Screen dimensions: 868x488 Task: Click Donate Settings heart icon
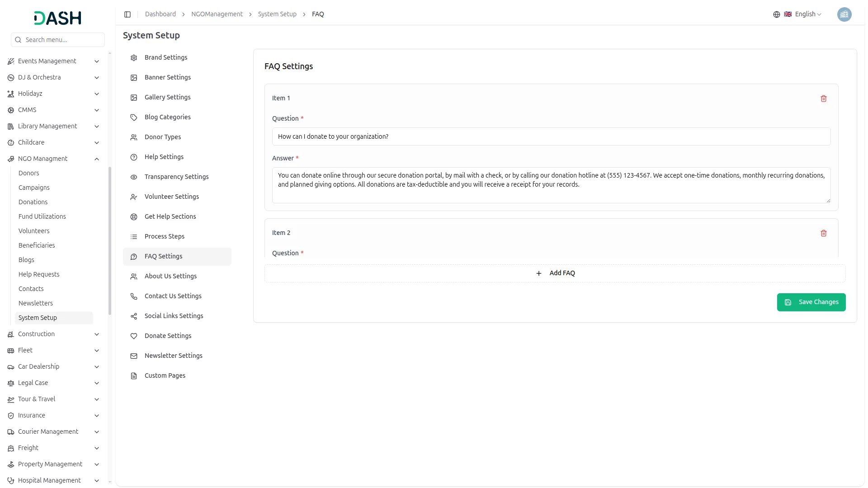pyautogui.click(x=134, y=336)
